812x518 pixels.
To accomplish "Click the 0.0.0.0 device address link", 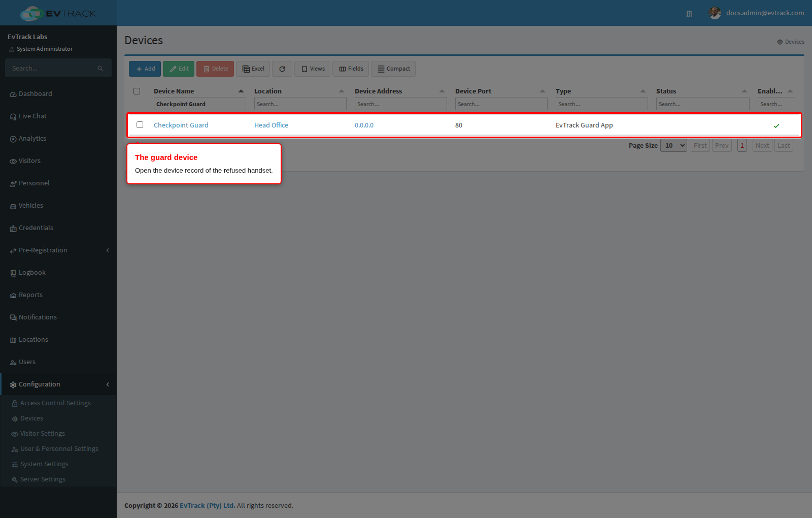I will (364, 125).
